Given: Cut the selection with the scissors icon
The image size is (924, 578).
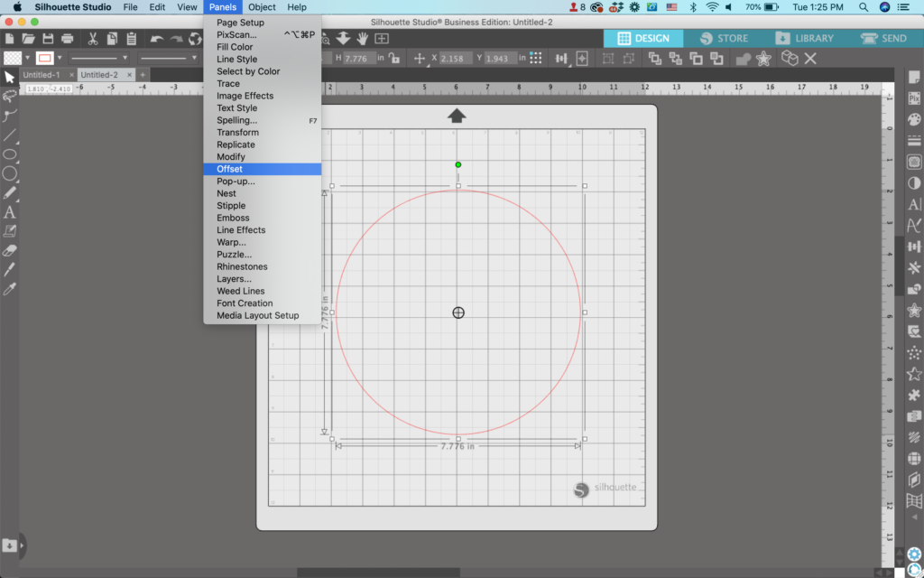Looking at the screenshot, I should click(x=93, y=39).
